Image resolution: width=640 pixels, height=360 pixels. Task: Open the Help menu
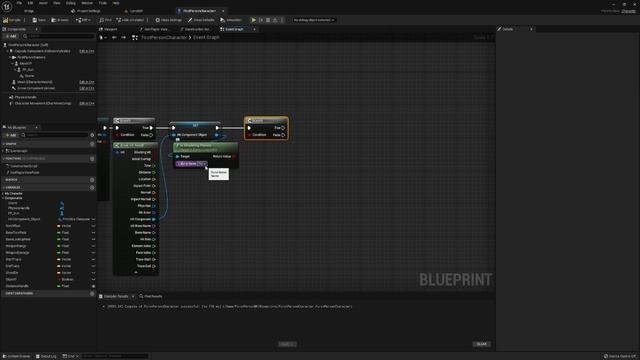(x=116, y=3)
